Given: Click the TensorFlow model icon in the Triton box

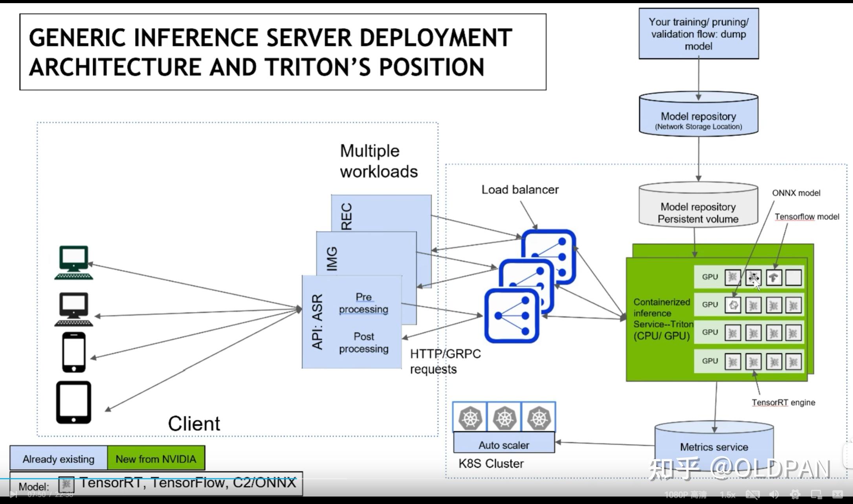Looking at the screenshot, I should tap(774, 278).
